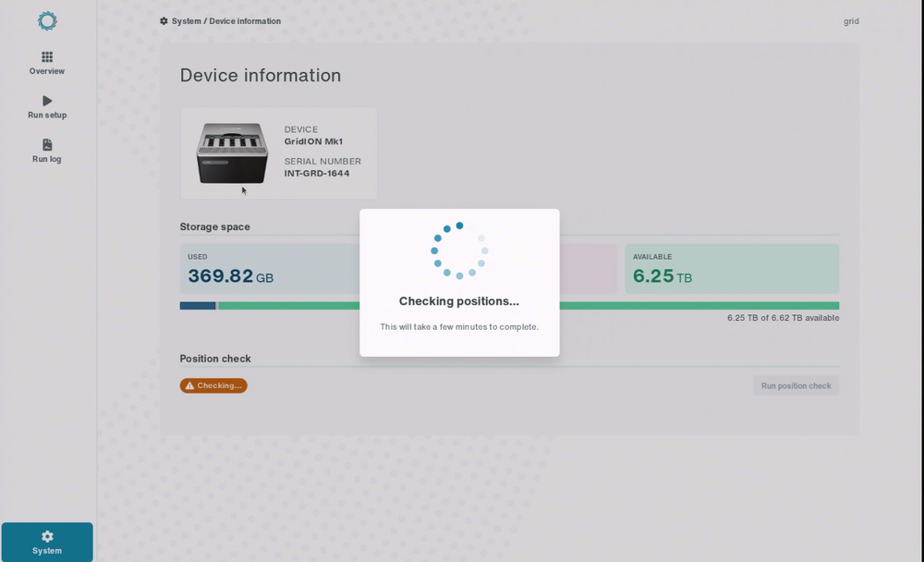Click the Storage space section heading
The image size is (924, 562).
215,226
